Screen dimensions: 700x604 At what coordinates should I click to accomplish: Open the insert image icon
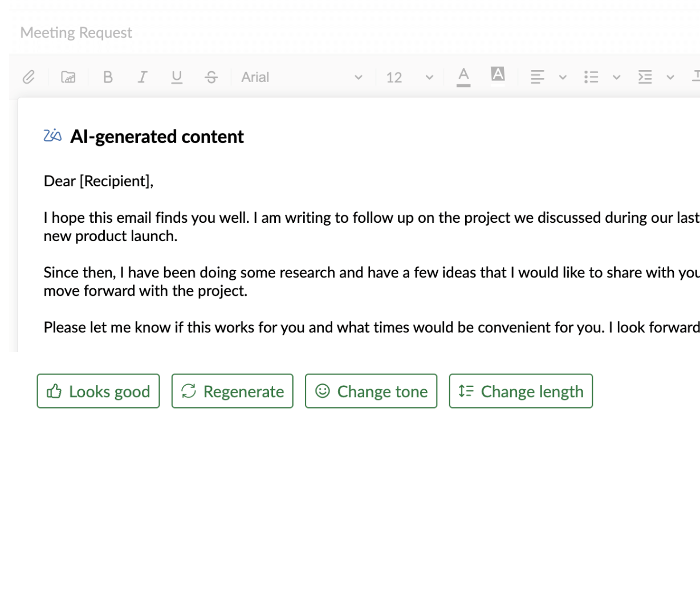[68, 77]
